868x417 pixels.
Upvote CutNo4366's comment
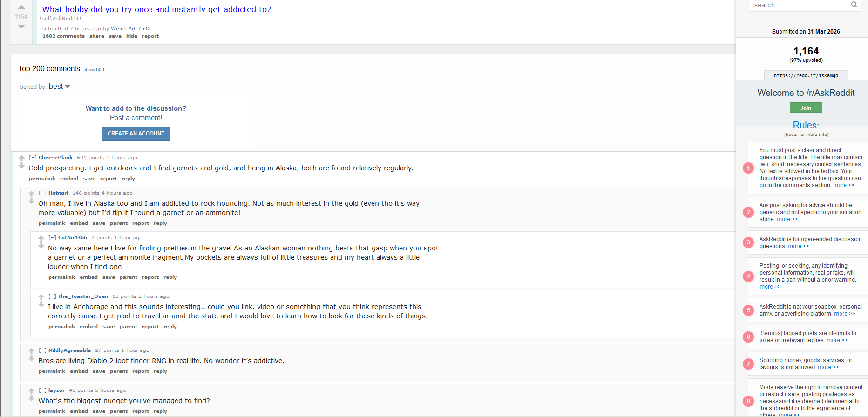[41, 238]
